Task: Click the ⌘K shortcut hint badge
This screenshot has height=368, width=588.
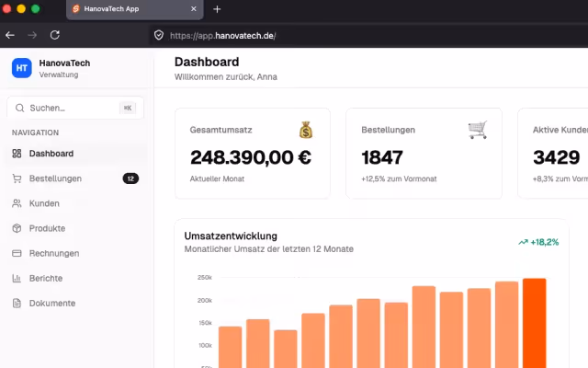Action: [128, 109]
